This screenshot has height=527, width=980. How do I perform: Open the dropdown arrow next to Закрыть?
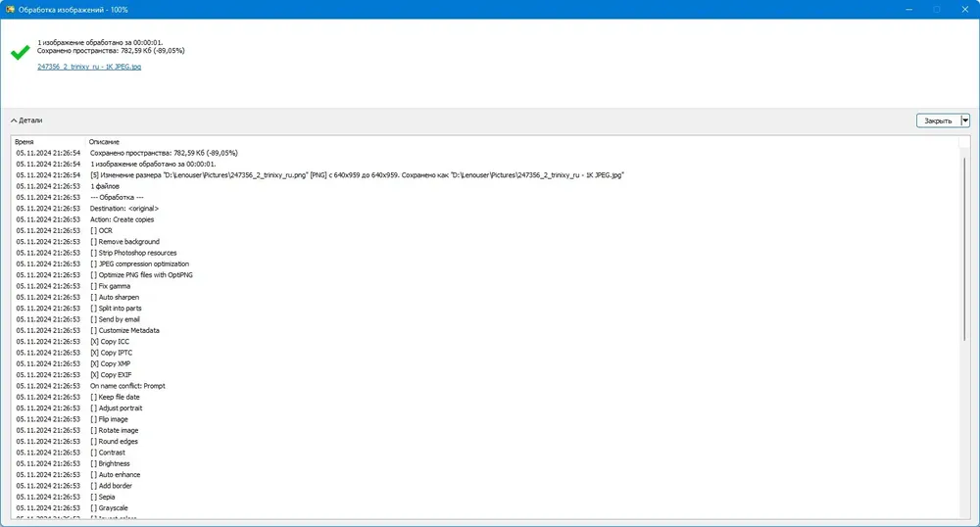pos(965,120)
